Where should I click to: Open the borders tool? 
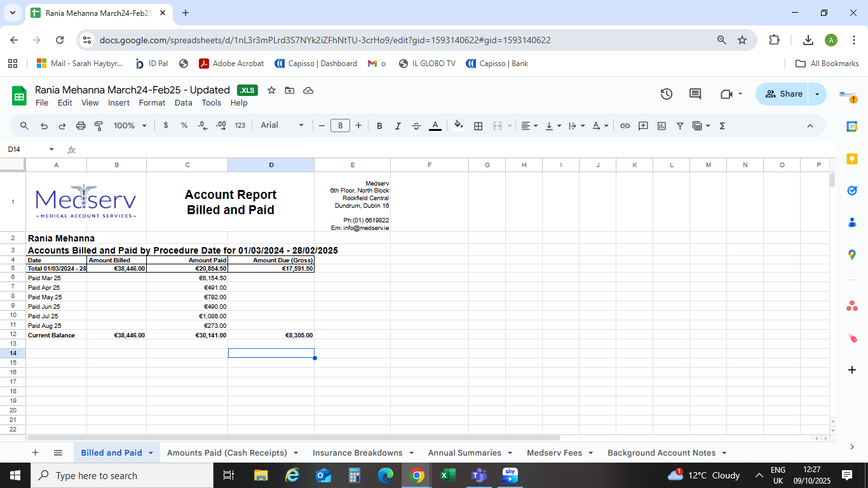pyautogui.click(x=478, y=126)
